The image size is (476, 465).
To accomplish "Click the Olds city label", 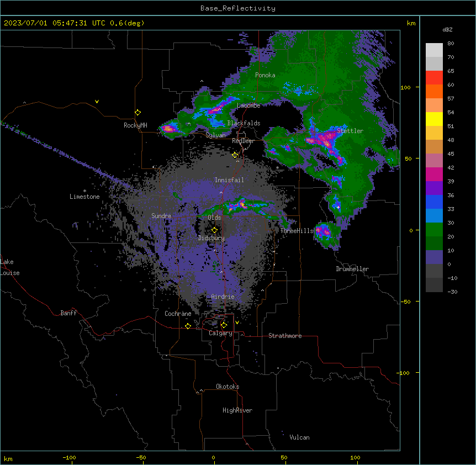I will click(x=214, y=218).
